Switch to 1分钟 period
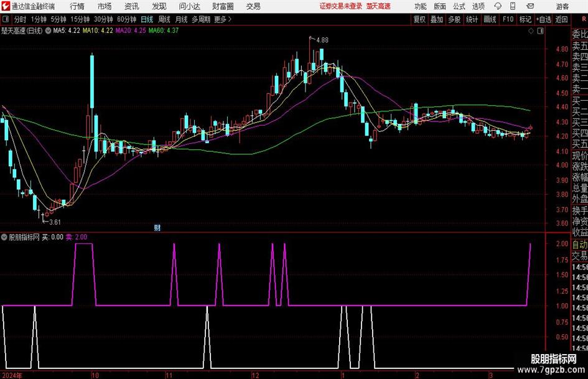 tap(39, 19)
